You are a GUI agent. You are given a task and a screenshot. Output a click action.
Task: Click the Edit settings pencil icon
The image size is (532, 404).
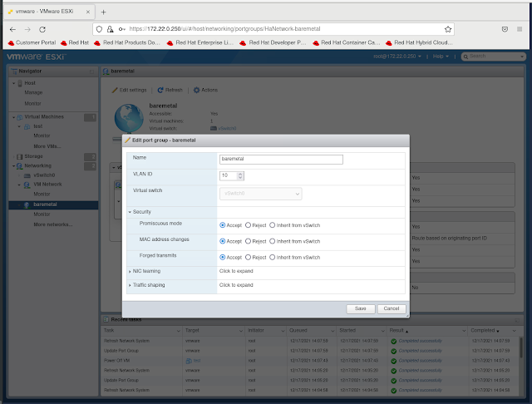click(x=115, y=91)
